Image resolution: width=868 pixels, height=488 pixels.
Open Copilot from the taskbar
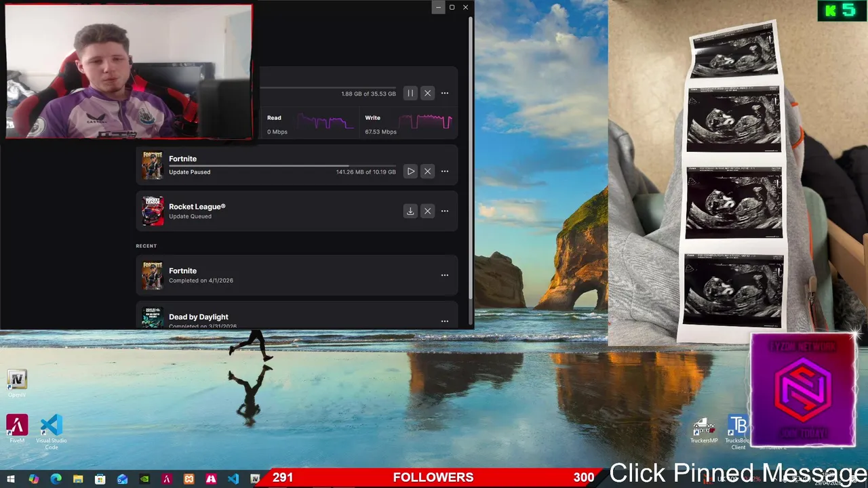click(x=34, y=479)
